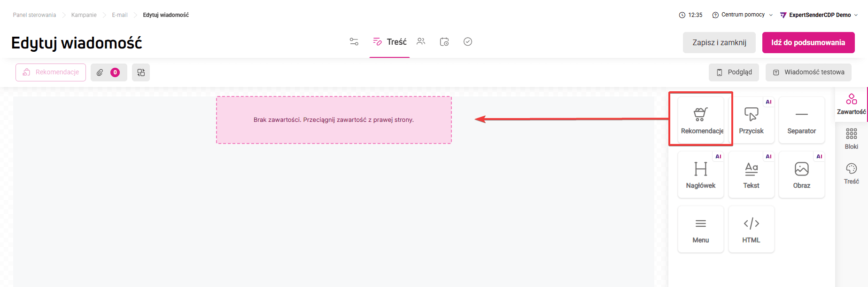Click the Rekomendacje toolbar button

(x=51, y=72)
